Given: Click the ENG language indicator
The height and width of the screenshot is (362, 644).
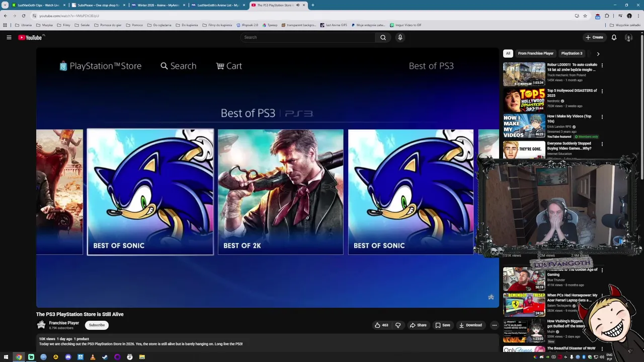Looking at the screenshot, I should (x=609, y=355).
